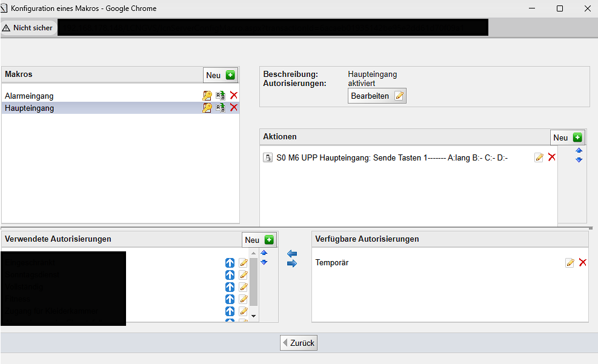The image size is (598, 364).
Task: Delete the S0 M6 UPP Haupteingang action
Action: pos(551,157)
